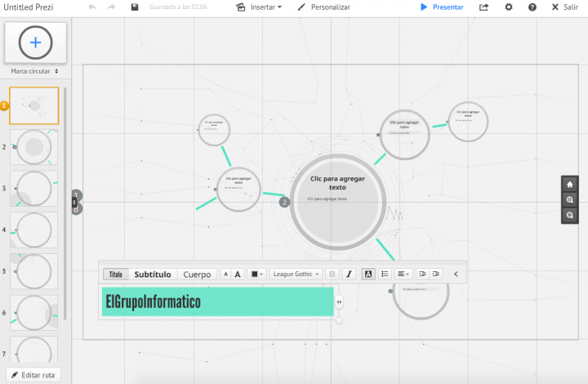Viewport: 588px width, 384px height.
Task: Select path slide thumbnail number 2
Action: [34, 147]
